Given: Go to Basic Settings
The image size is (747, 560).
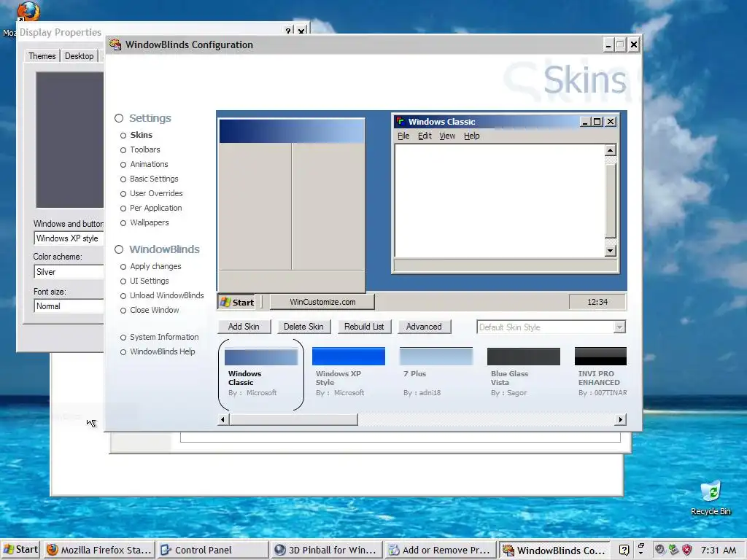Looking at the screenshot, I should tap(154, 179).
